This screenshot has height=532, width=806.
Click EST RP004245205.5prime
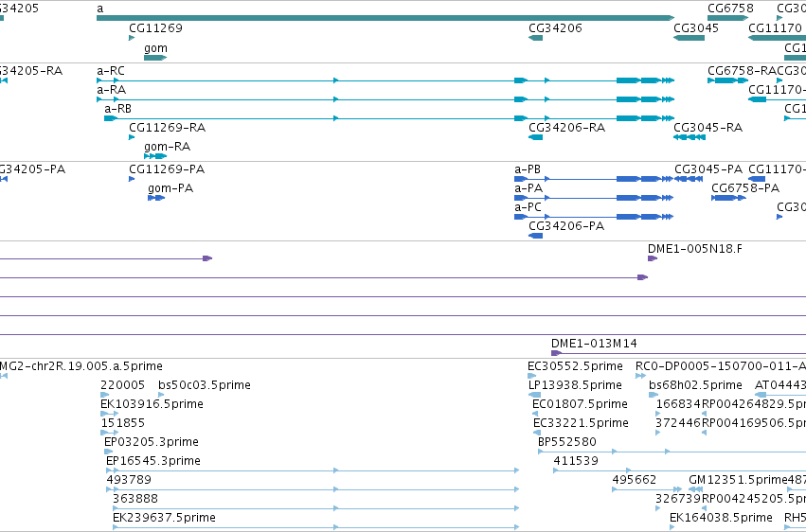pos(705,508)
